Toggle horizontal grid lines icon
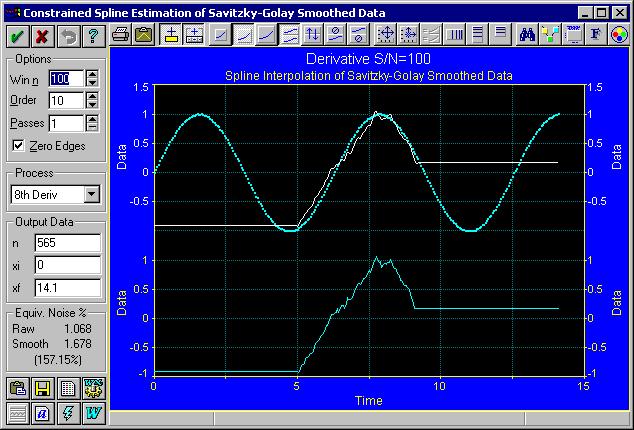Image resolution: width=634 pixels, height=430 pixels. [x=478, y=35]
